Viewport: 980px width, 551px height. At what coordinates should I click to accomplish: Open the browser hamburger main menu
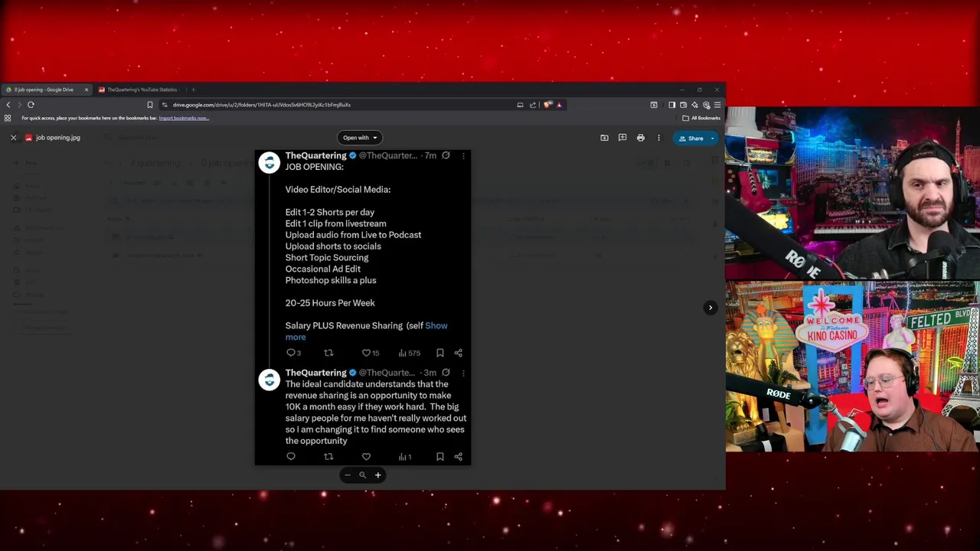(717, 105)
